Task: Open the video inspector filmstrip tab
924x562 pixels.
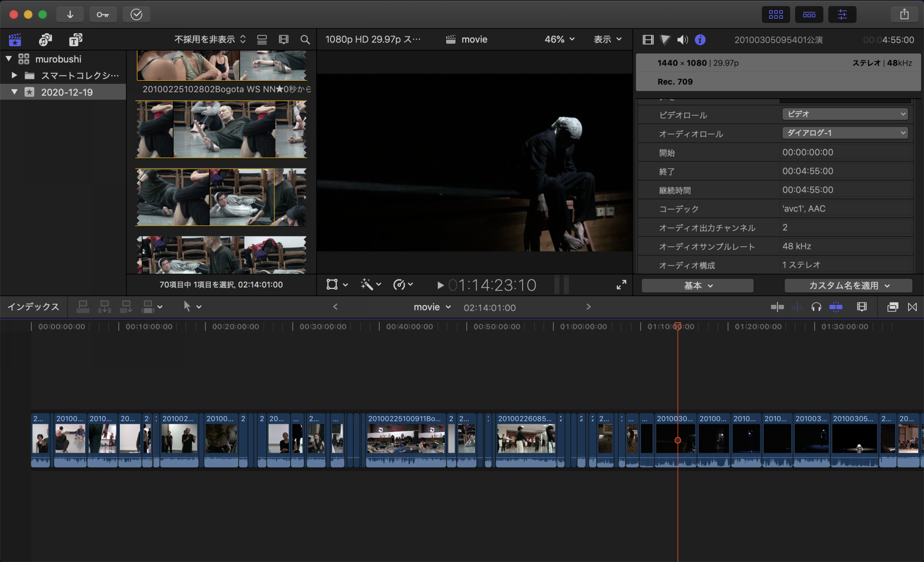Action: pyautogui.click(x=648, y=40)
